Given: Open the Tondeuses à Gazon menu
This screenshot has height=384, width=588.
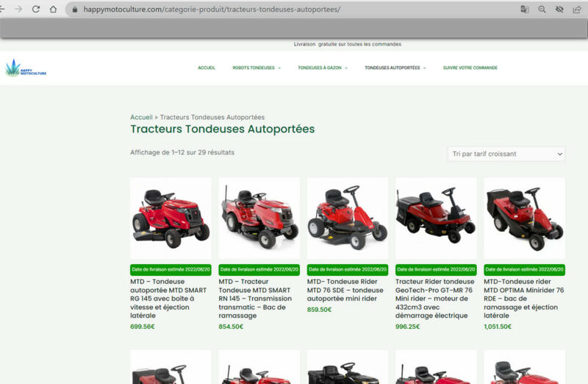Looking at the screenshot, I should (320, 68).
